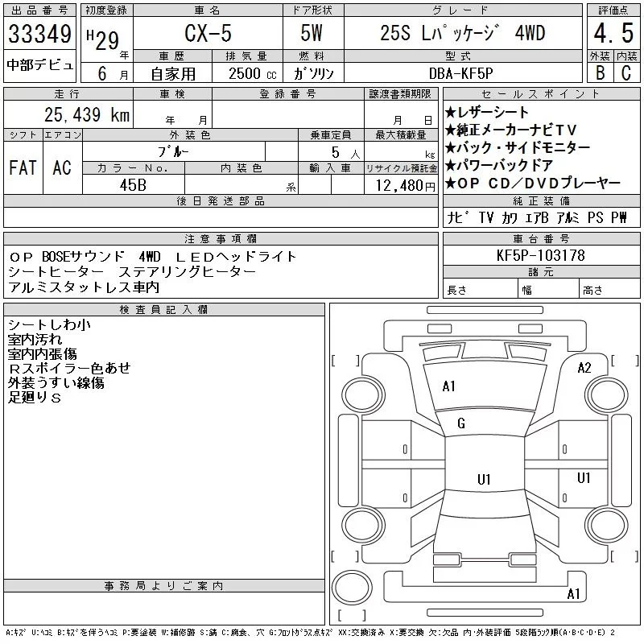Select the A1 mark on the rear bumper
The image size is (644, 644).
[573, 593]
